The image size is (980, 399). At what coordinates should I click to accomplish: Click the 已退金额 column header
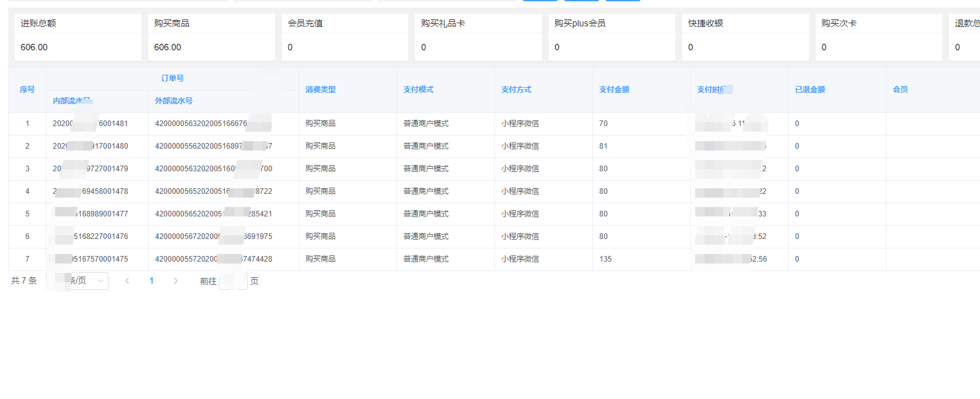point(810,90)
